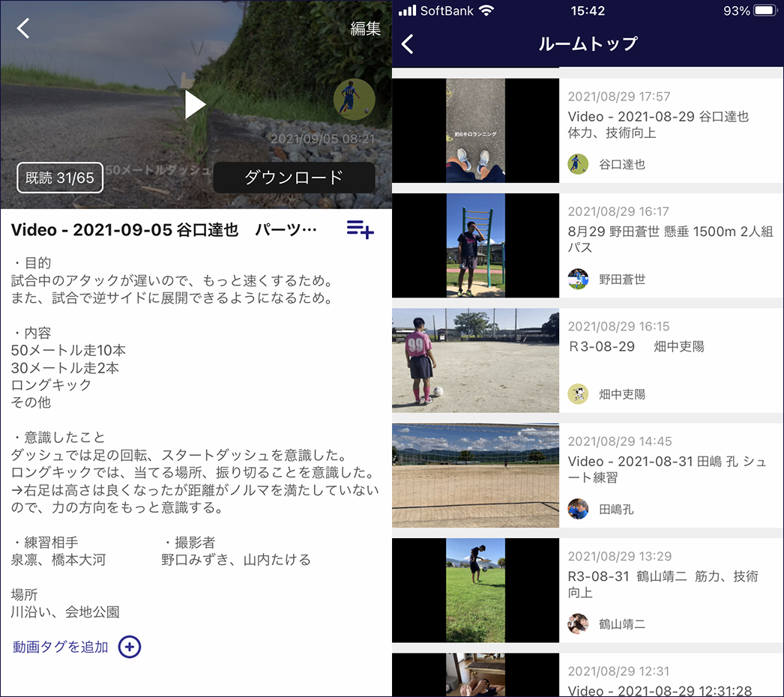Tap 編集 to edit the video
Viewport: 784px width, 697px height.
(365, 28)
